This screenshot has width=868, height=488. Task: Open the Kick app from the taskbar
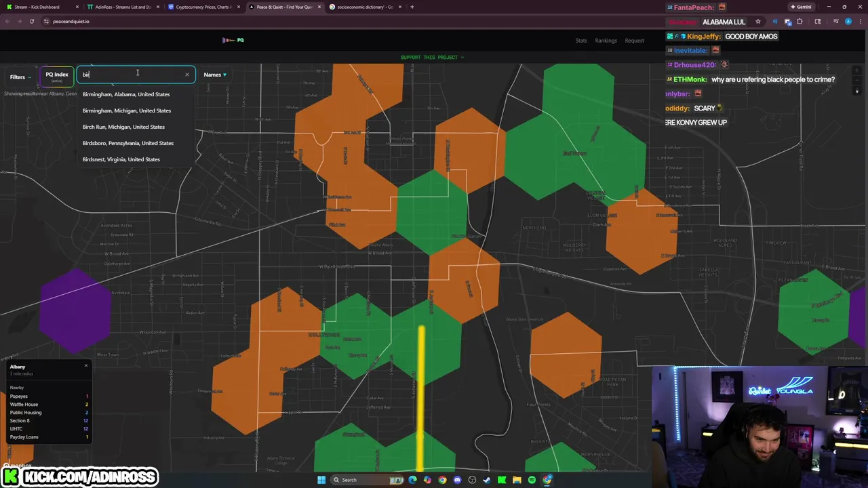tap(502, 480)
